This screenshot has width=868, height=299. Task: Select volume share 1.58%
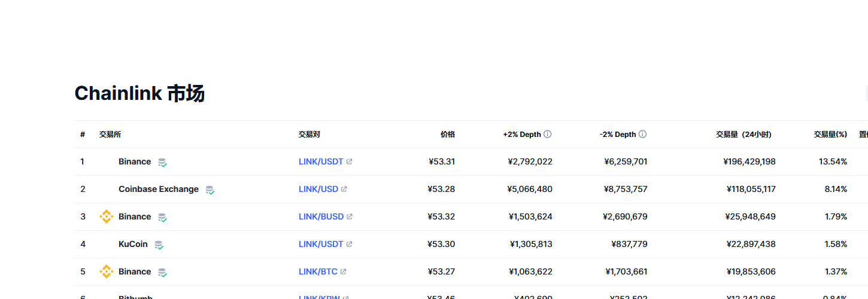point(836,244)
